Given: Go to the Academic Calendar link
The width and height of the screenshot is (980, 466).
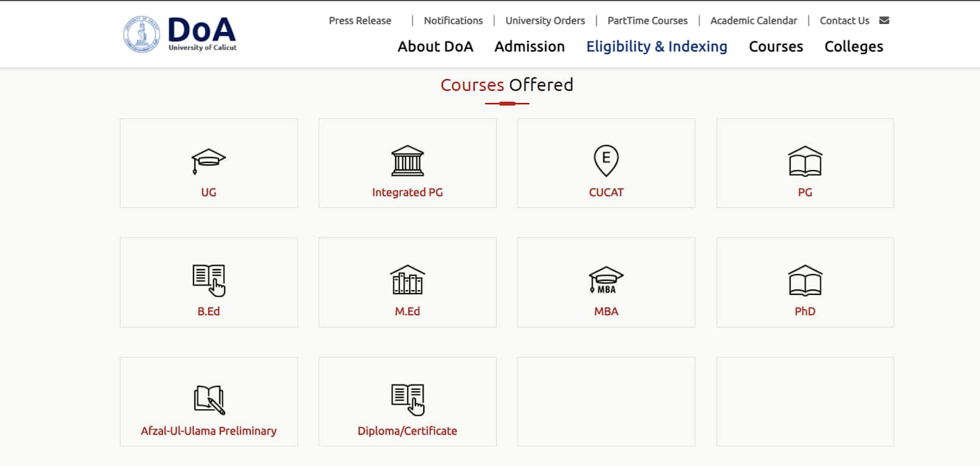Looking at the screenshot, I should pyautogui.click(x=753, y=20).
